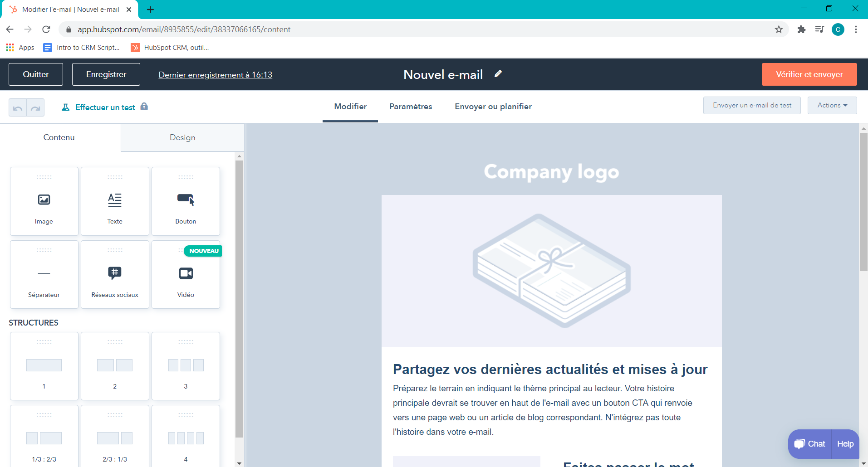Image resolution: width=868 pixels, height=467 pixels.
Task: Select the Vidéo module icon
Action: coord(186,273)
